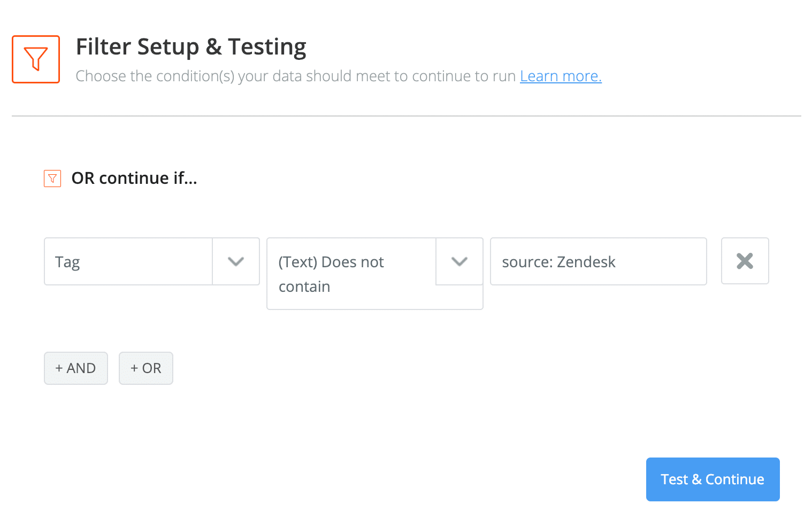The image size is (812, 527).
Task: Click the source: Zendesk value field
Action: [x=599, y=261]
